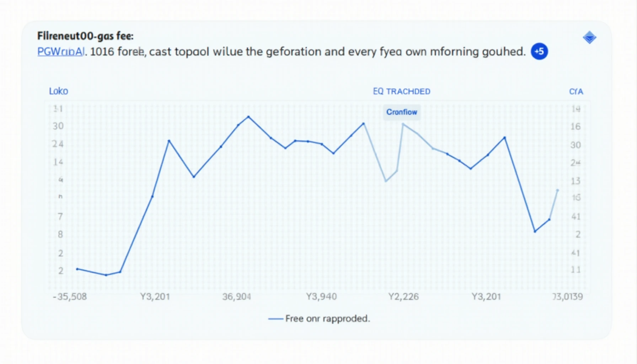Click the last light-blue data point
The image size is (637, 364).
click(557, 190)
